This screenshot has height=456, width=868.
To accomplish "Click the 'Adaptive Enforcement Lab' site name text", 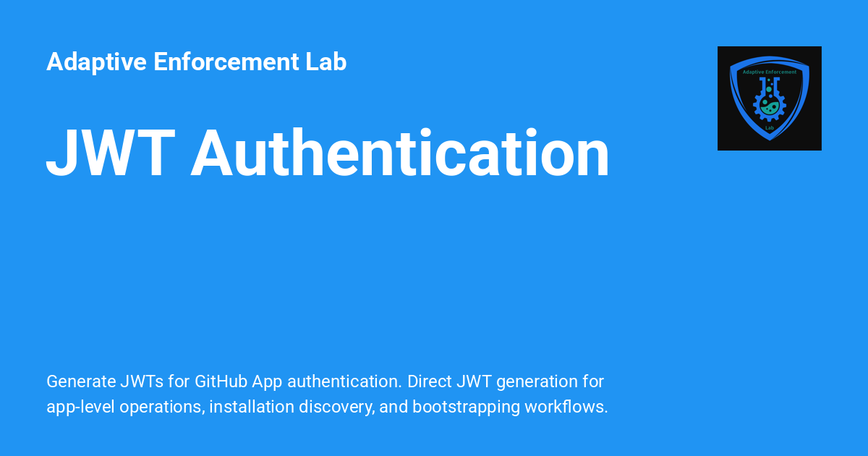I will (x=197, y=62).
